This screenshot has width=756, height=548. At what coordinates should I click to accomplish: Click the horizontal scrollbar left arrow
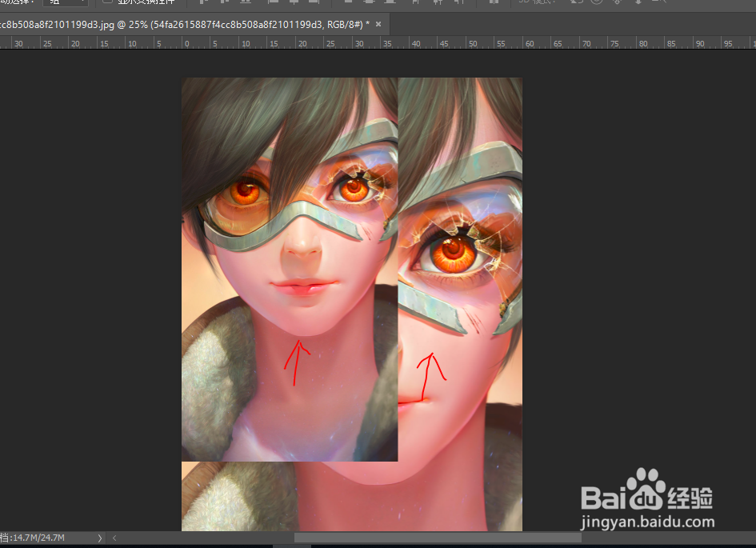coord(114,538)
